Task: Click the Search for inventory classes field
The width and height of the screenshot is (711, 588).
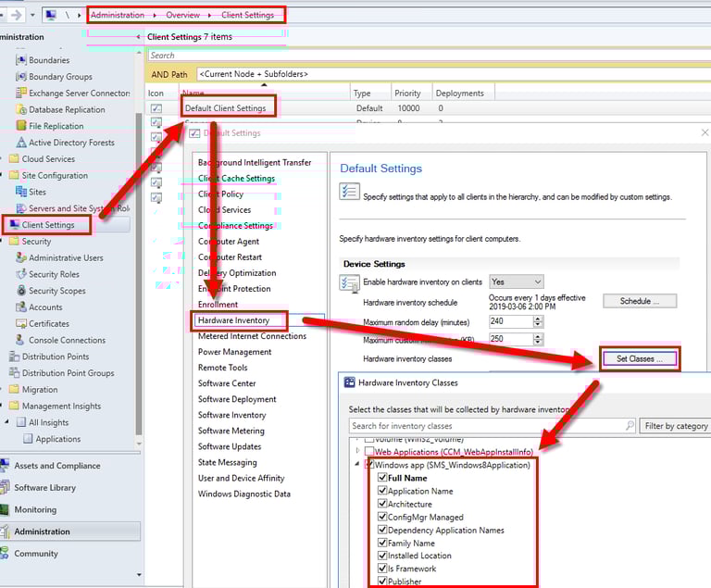Action: (x=492, y=426)
